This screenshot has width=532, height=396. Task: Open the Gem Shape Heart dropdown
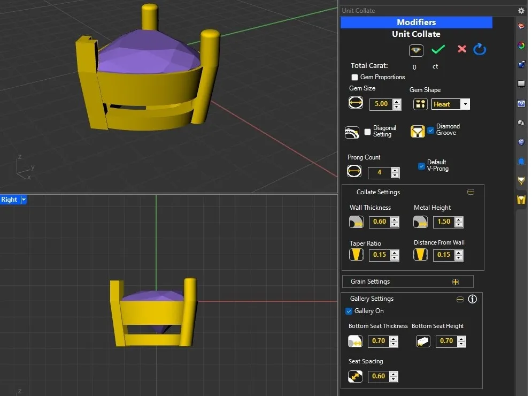click(x=465, y=104)
